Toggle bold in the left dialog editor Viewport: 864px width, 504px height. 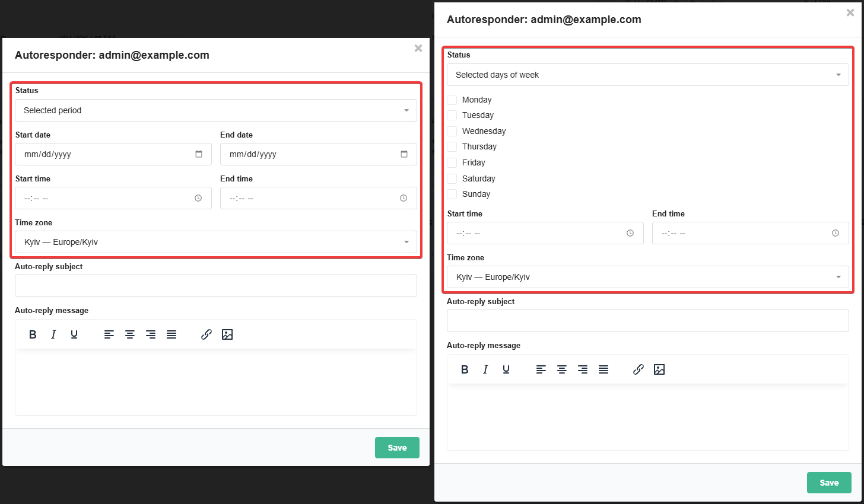(x=33, y=334)
